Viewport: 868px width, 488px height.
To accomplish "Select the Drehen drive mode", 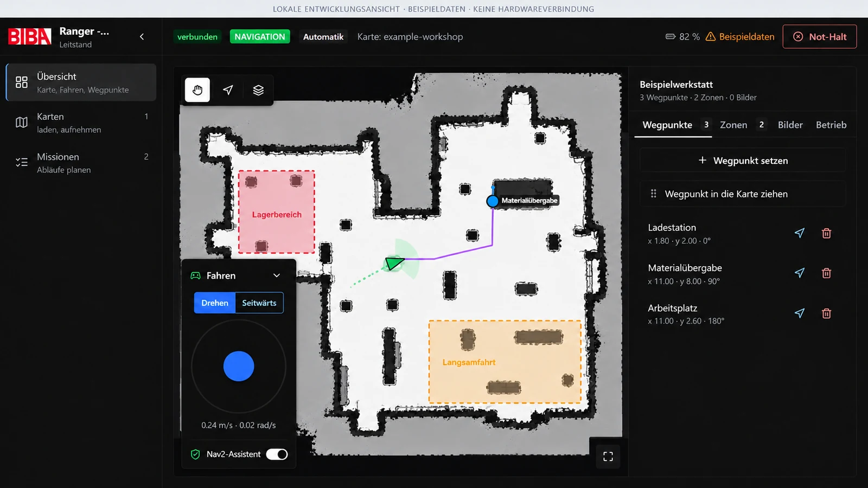I will click(x=215, y=303).
